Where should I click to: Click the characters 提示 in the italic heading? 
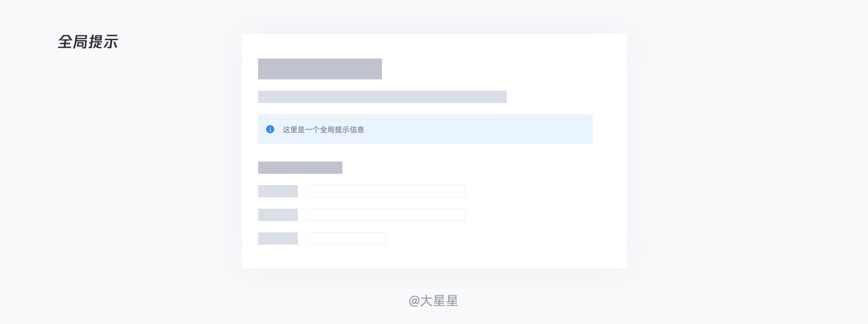104,42
